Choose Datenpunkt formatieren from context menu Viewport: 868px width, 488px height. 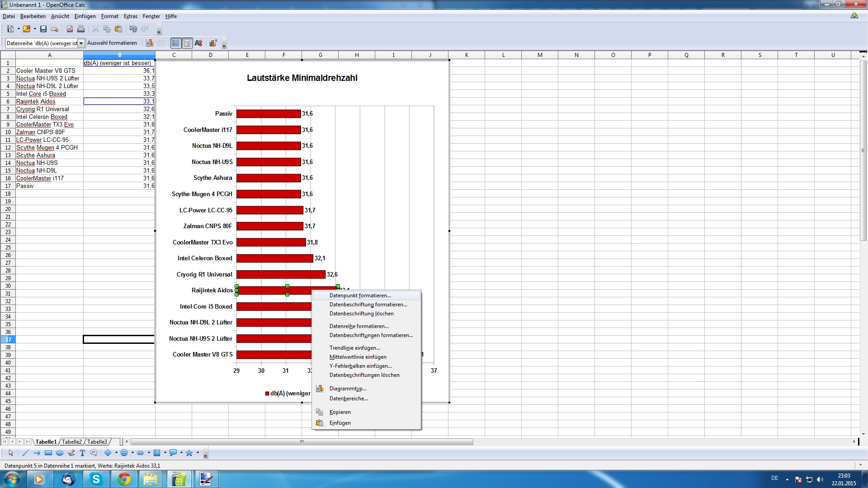pos(366,296)
